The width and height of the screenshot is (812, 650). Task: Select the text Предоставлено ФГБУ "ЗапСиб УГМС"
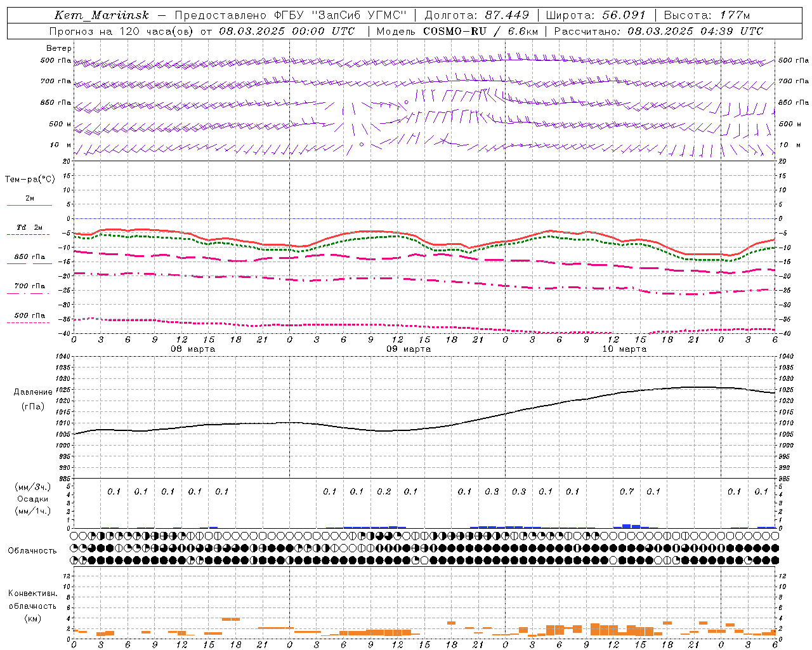tap(290, 15)
